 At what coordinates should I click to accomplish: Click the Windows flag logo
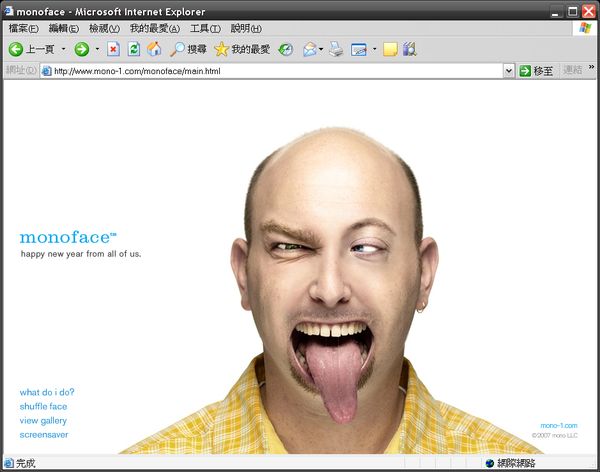[x=585, y=28]
